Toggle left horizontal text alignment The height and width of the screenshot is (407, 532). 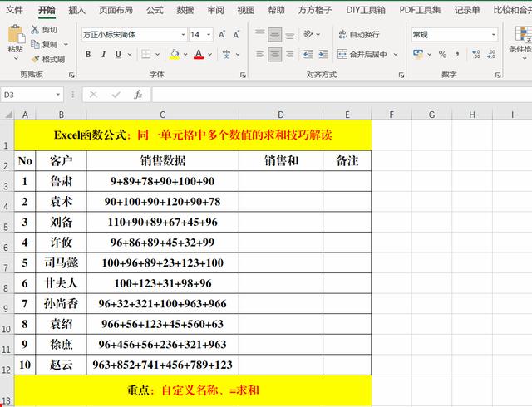(260, 54)
